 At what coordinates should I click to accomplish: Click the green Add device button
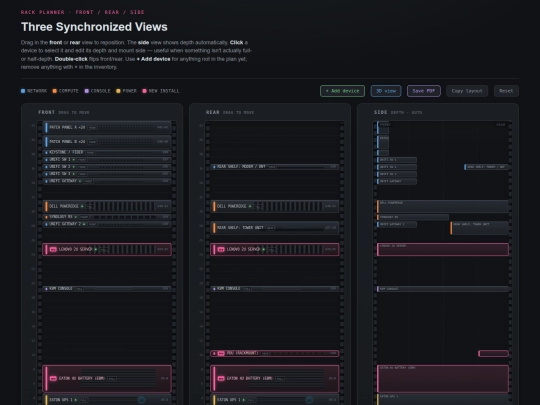click(x=342, y=91)
